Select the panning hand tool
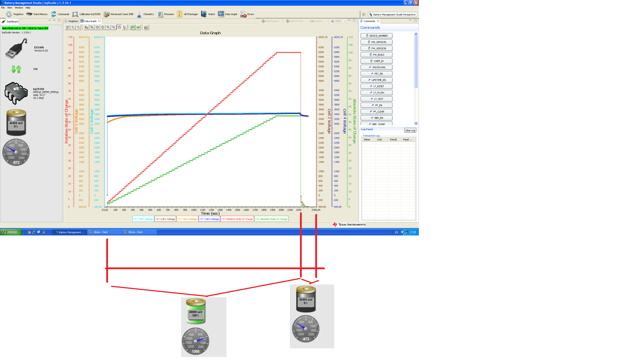634x364 pixels. 119,27
